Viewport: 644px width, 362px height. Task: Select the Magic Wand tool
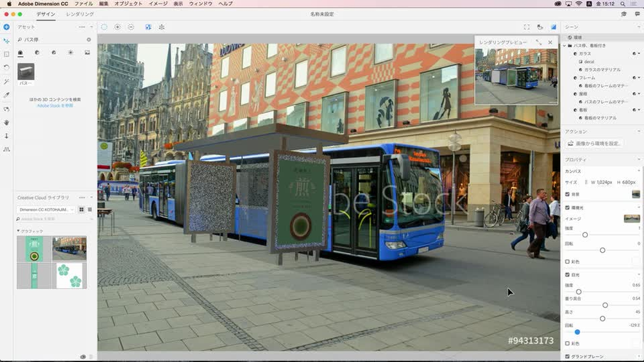coord(6,81)
